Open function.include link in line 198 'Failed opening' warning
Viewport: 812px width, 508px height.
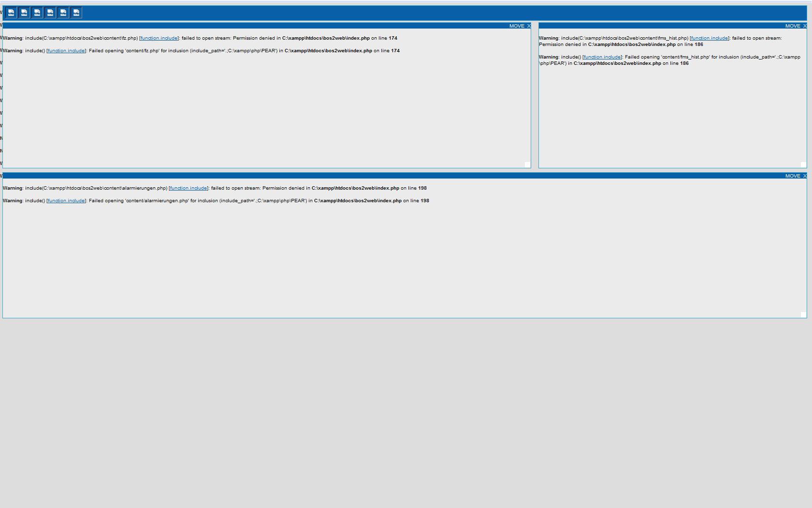point(66,201)
